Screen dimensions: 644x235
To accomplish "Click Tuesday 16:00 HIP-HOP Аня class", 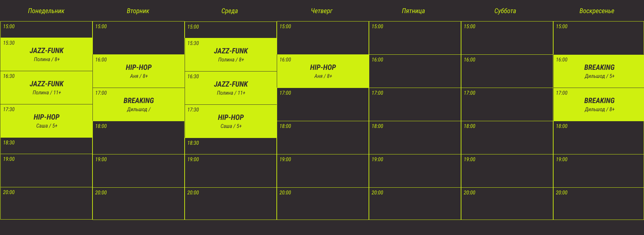I will 139,71.
